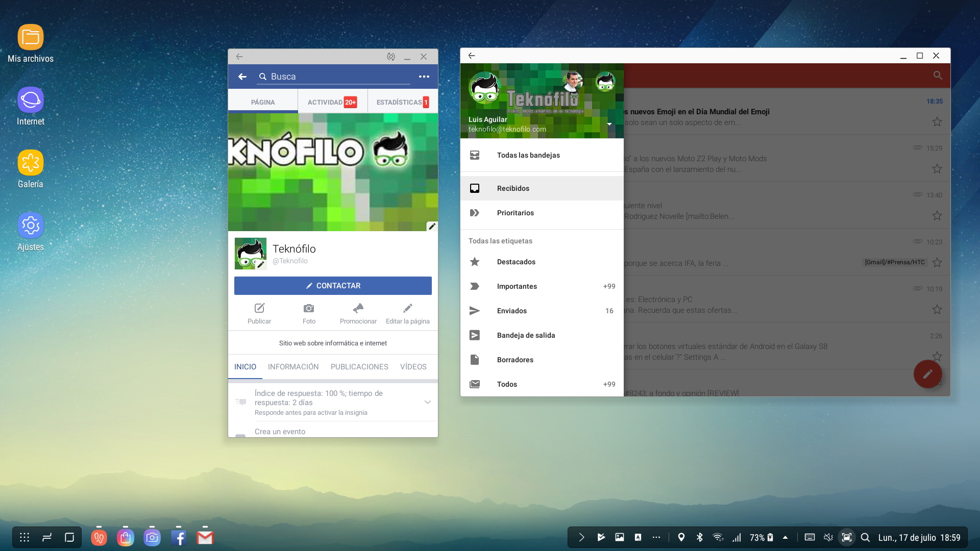Select the INICIO tab
Viewport: 980px width, 551px height.
click(x=245, y=367)
